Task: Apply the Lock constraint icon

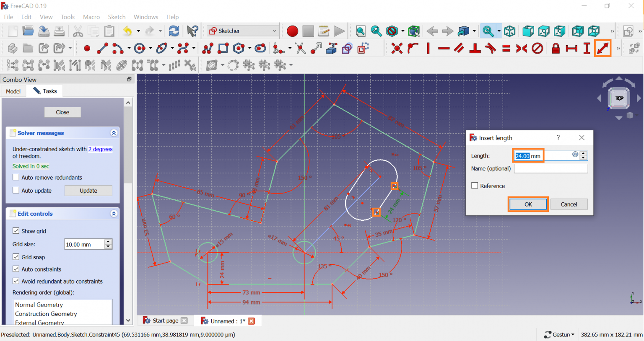Action: [x=556, y=49]
